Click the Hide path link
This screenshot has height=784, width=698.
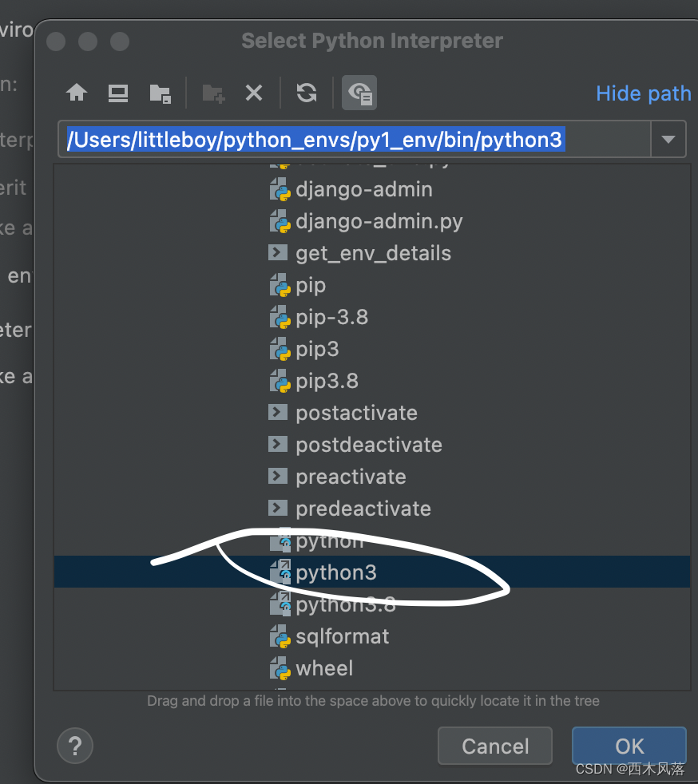click(643, 93)
